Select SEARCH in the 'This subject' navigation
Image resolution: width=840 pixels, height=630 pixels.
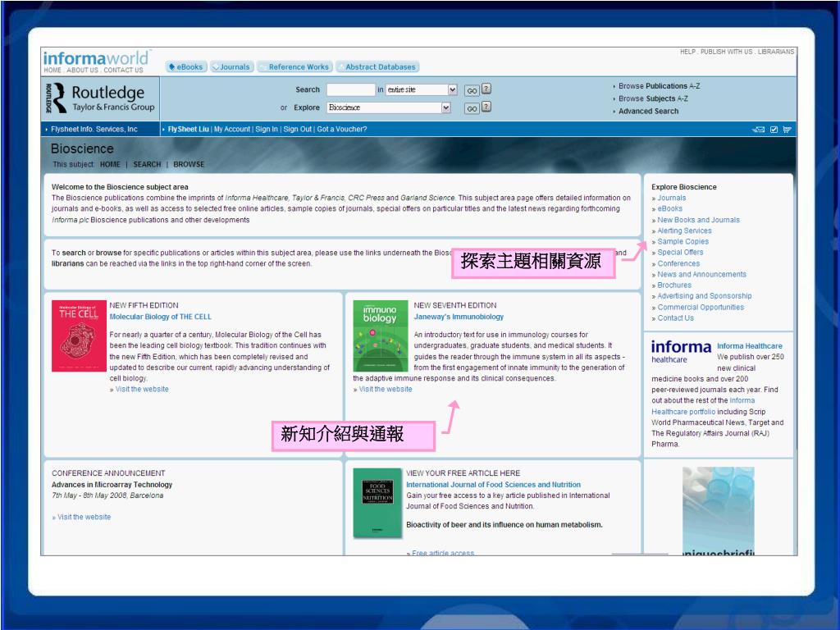147,164
